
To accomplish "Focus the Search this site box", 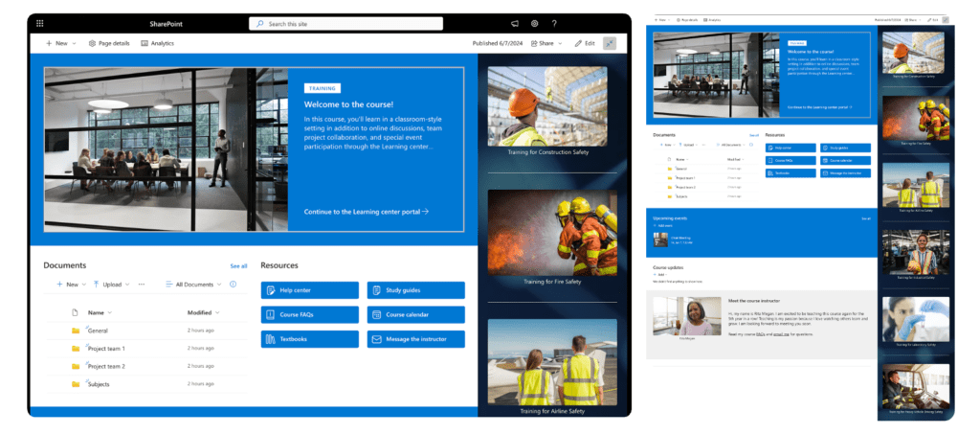I will (346, 24).
